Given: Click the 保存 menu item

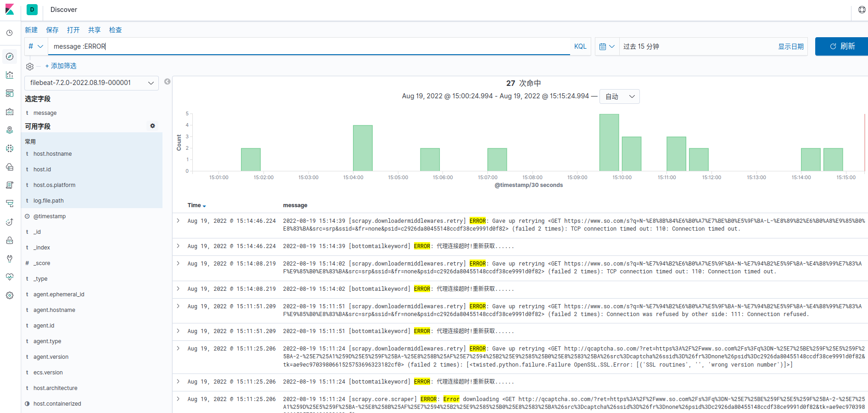Looking at the screenshot, I should click(52, 30).
